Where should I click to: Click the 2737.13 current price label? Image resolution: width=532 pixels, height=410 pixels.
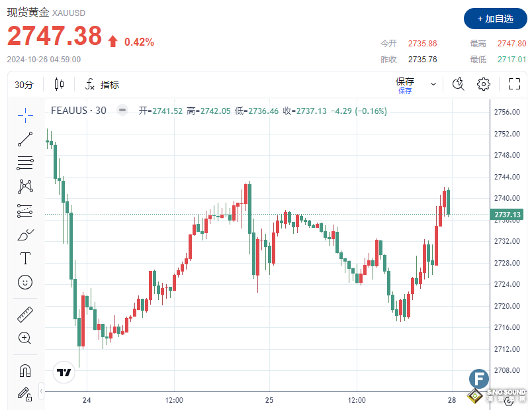508,215
